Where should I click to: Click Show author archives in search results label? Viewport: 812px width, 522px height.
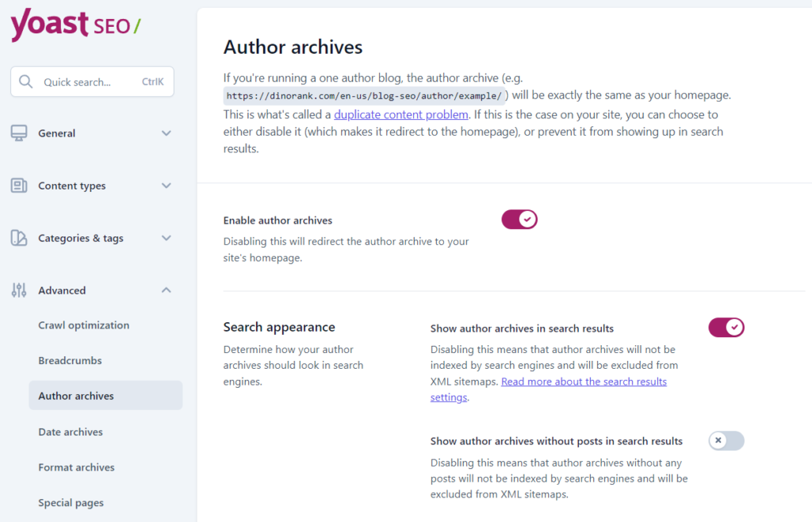point(522,328)
